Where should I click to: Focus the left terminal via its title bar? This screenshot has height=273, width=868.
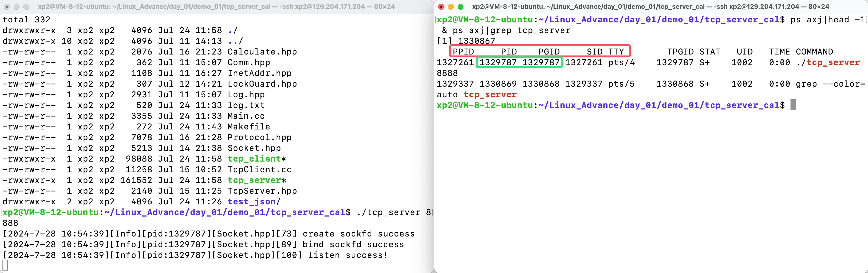click(216, 7)
